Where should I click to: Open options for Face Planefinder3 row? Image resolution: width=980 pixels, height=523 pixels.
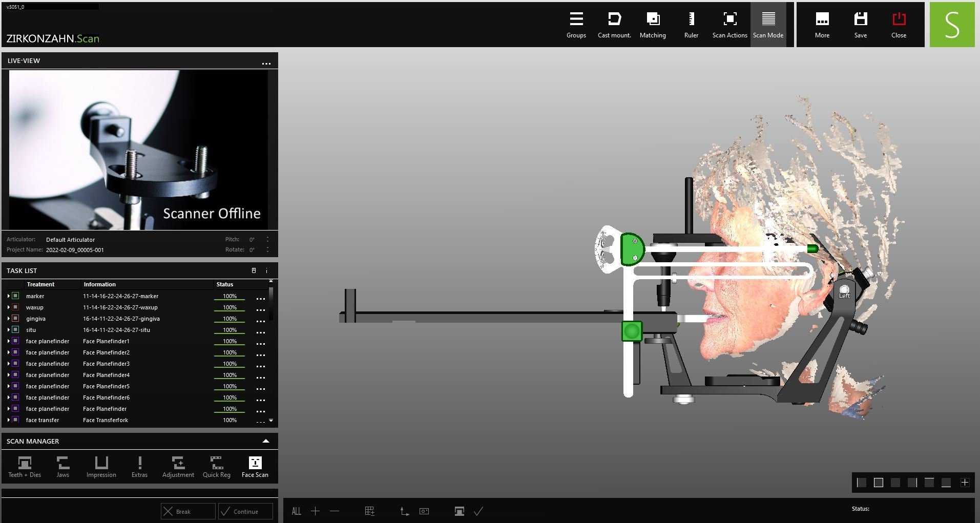(x=260, y=366)
